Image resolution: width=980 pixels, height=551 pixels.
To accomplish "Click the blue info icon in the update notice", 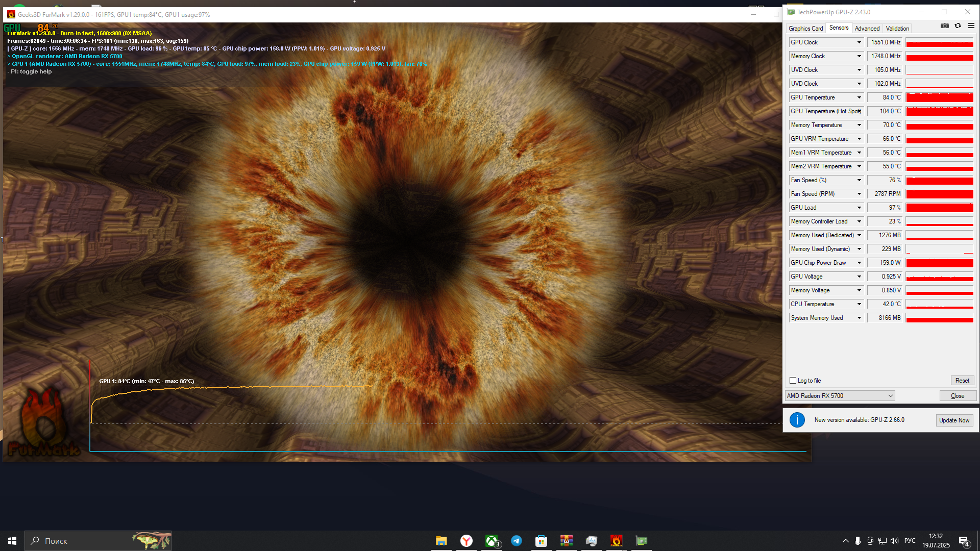I will [797, 420].
